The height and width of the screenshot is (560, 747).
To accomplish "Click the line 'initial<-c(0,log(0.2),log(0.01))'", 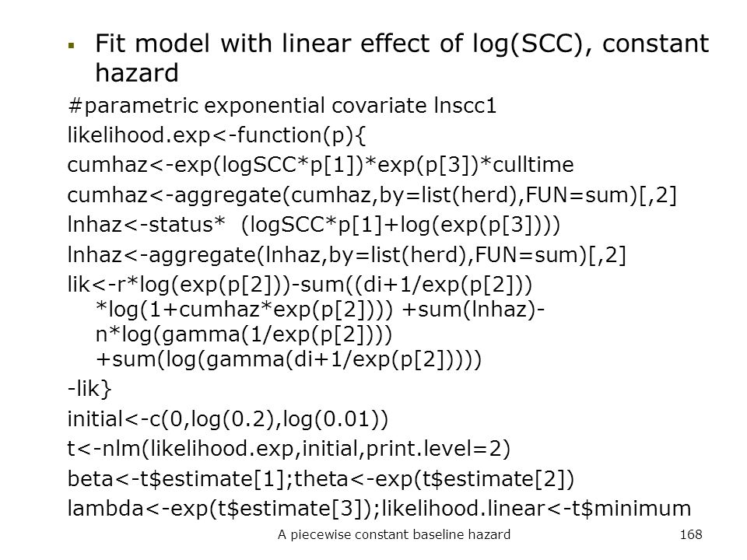I will point(228,419).
